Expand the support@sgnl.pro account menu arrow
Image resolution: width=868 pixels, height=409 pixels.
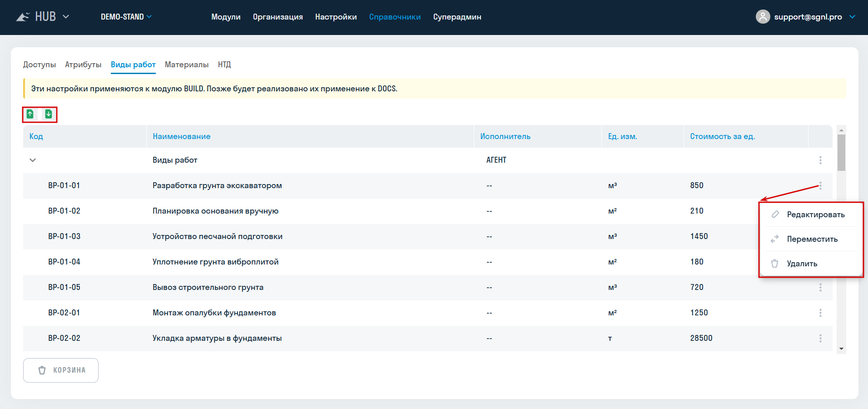[x=853, y=17]
